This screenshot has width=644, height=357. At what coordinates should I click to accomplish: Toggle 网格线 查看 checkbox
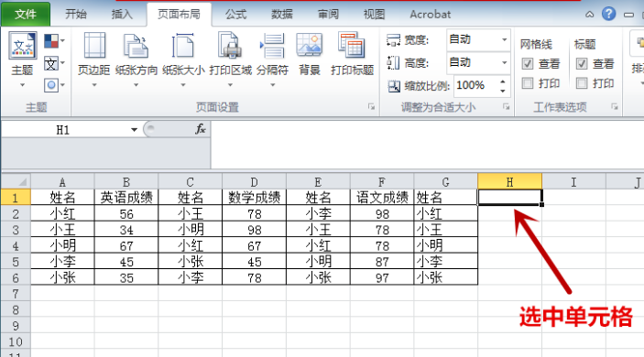(528, 63)
